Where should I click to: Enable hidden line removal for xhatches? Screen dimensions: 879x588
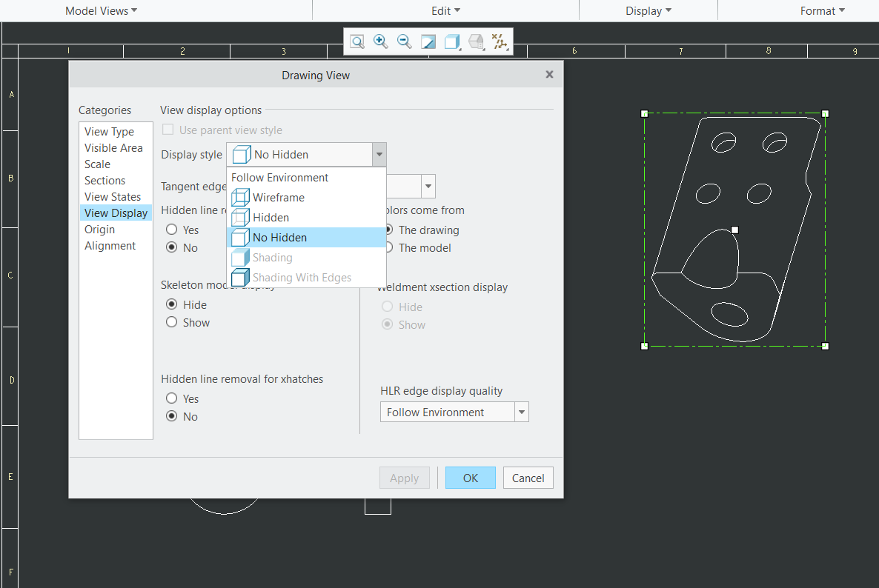click(171, 398)
